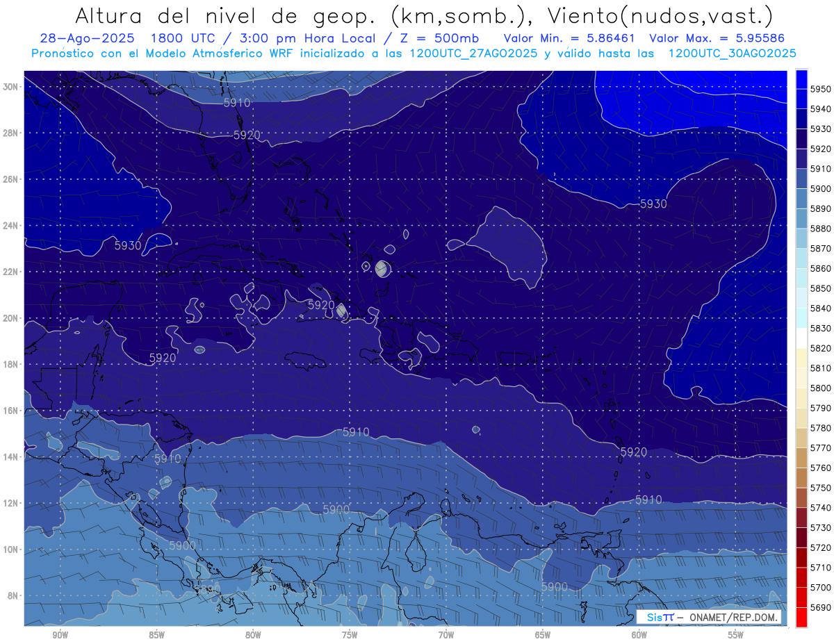Click the 10N latitude axis label
The height and width of the screenshot is (644, 834).
click(x=10, y=550)
